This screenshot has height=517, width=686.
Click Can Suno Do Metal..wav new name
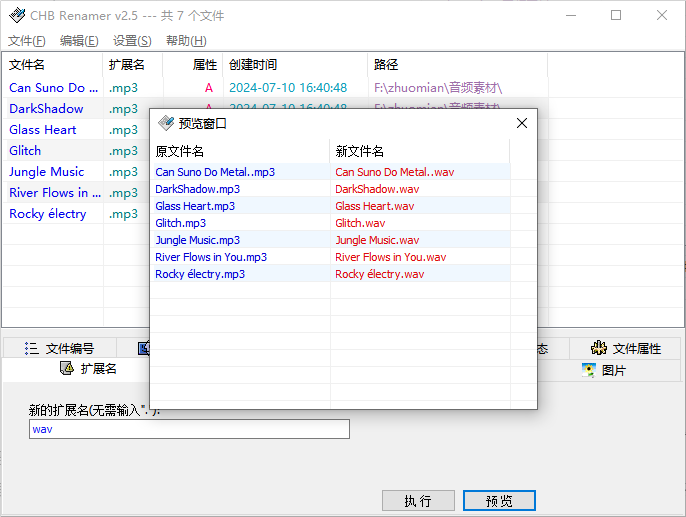coord(395,172)
